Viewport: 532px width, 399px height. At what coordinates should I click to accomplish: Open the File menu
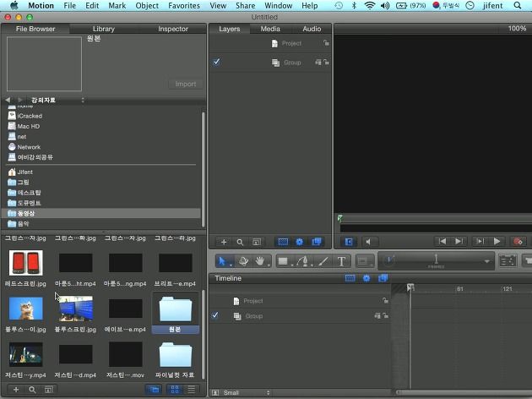click(x=70, y=5)
